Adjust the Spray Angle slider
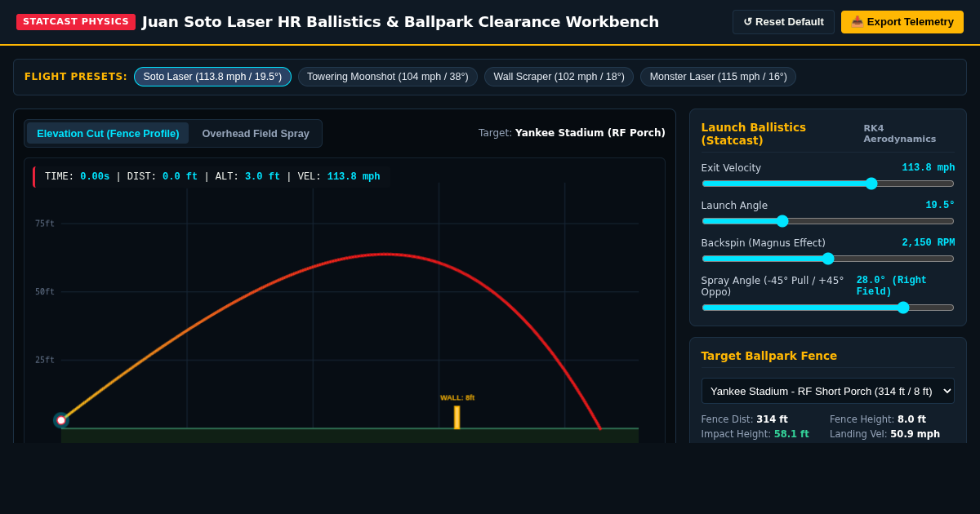 tap(828, 308)
